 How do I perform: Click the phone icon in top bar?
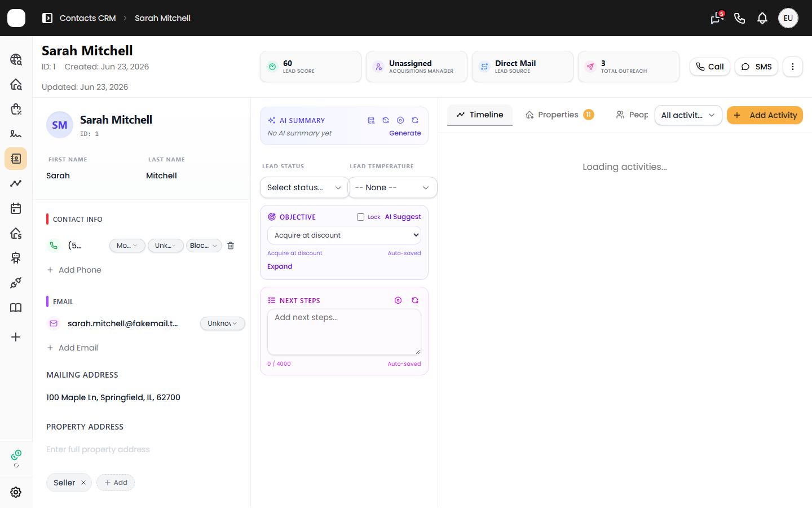[x=740, y=18]
